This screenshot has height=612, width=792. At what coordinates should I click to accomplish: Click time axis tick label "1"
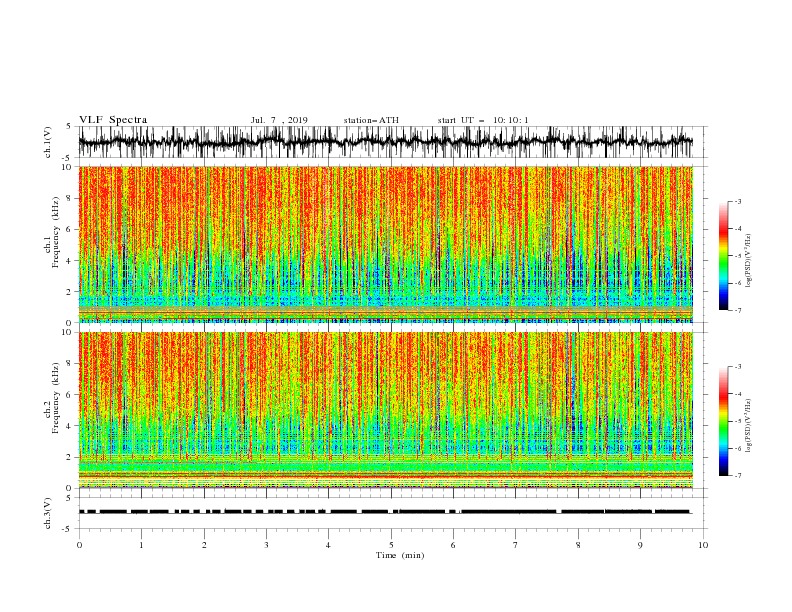(141, 545)
